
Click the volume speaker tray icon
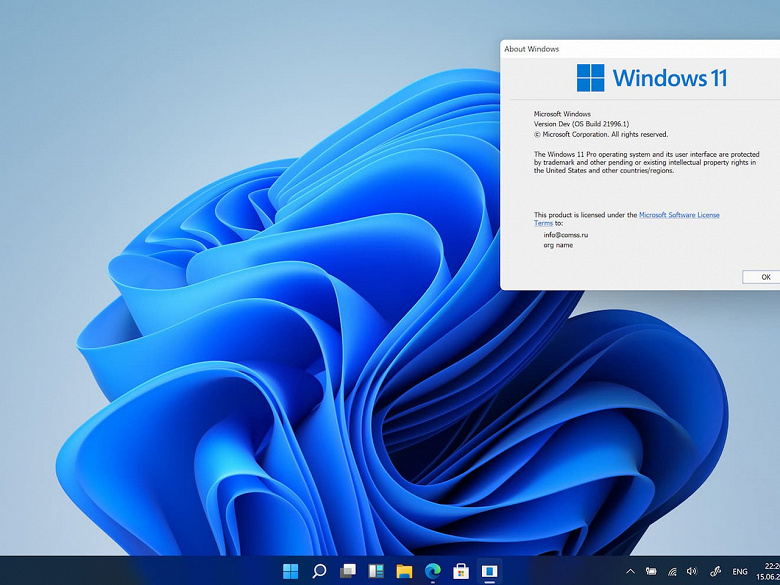pos(691,571)
